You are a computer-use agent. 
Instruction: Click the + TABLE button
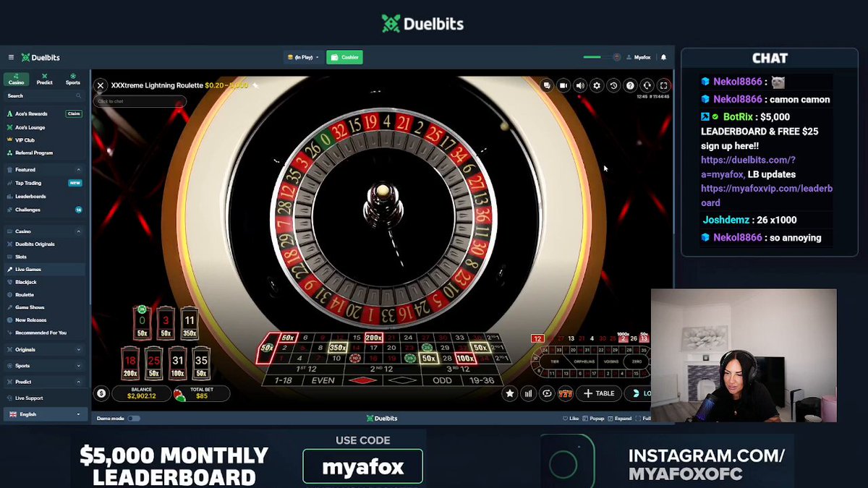coord(600,393)
